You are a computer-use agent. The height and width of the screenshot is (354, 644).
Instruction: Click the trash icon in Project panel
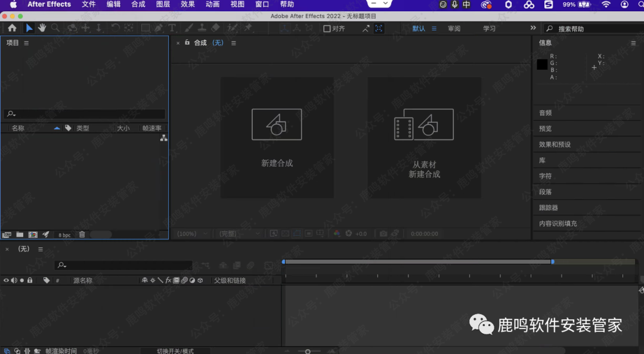click(x=82, y=235)
